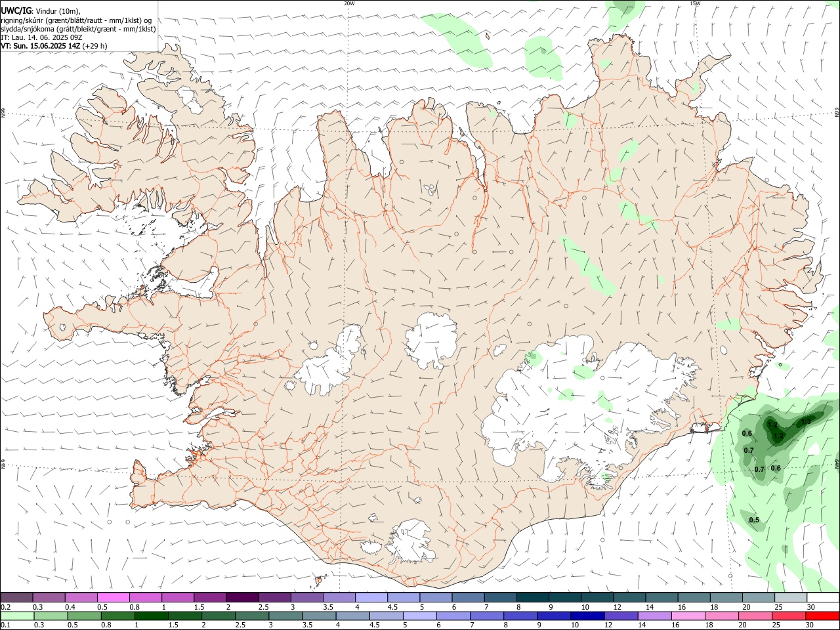Click the 15W longitude label
Viewport: 840px width, 630px height.
(695, 3)
